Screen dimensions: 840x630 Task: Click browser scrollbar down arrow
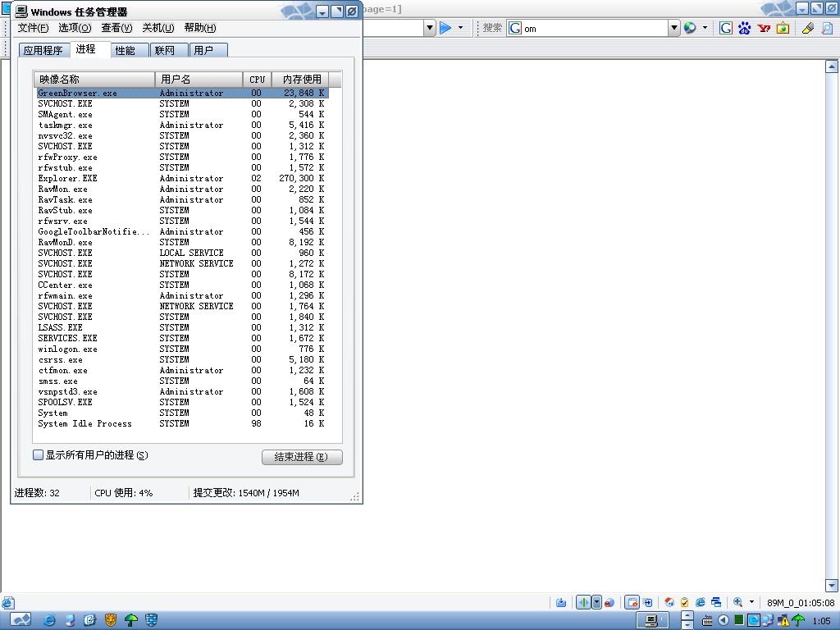click(x=832, y=585)
